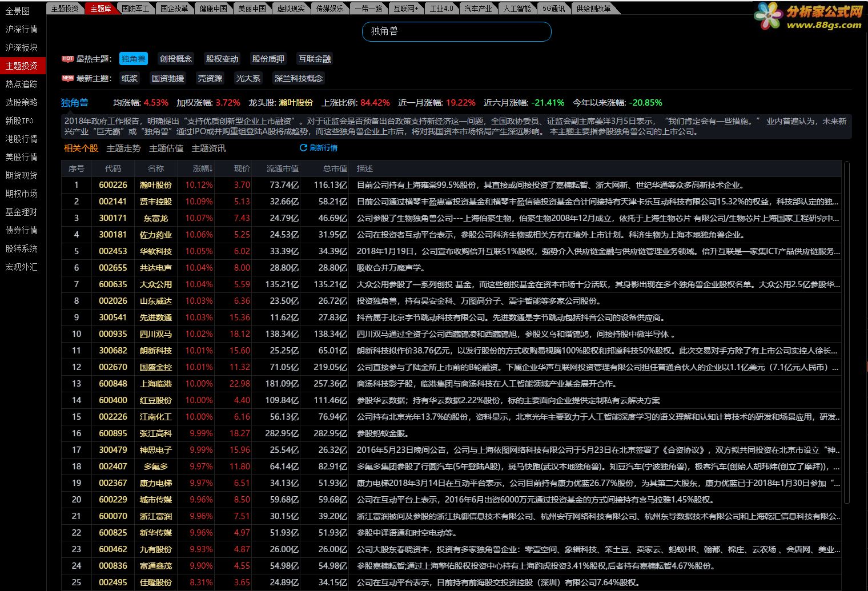Open the 健康中国 tab
The image size is (868, 591).
(x=213, y=9)
